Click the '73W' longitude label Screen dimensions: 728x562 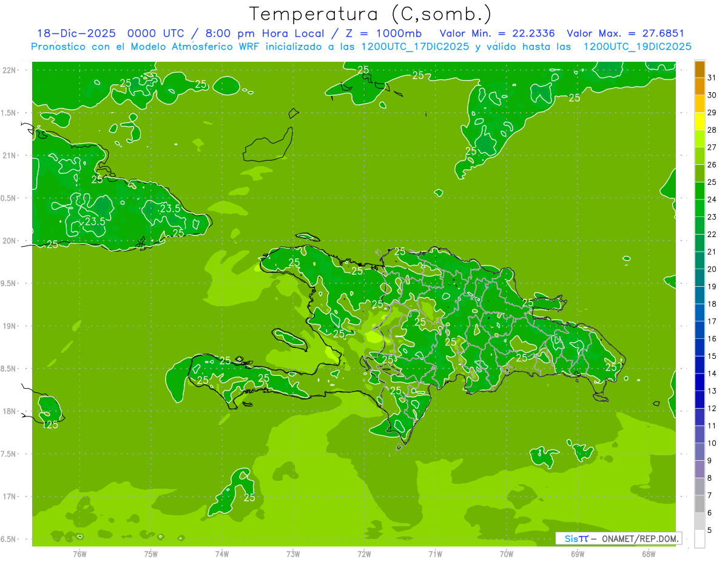[x=293, y=554]
